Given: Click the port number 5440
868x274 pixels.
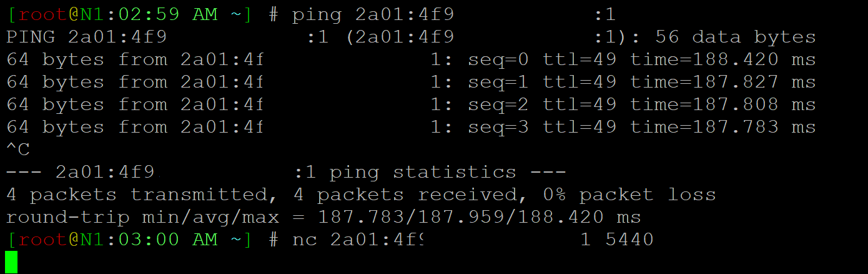Looking at the screenshot, I should click(629, 240).
